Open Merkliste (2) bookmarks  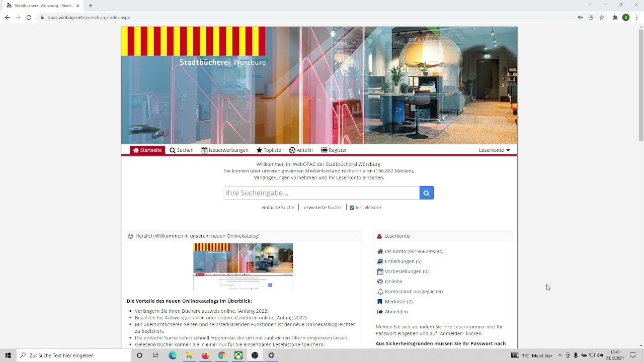coord(398,302)
